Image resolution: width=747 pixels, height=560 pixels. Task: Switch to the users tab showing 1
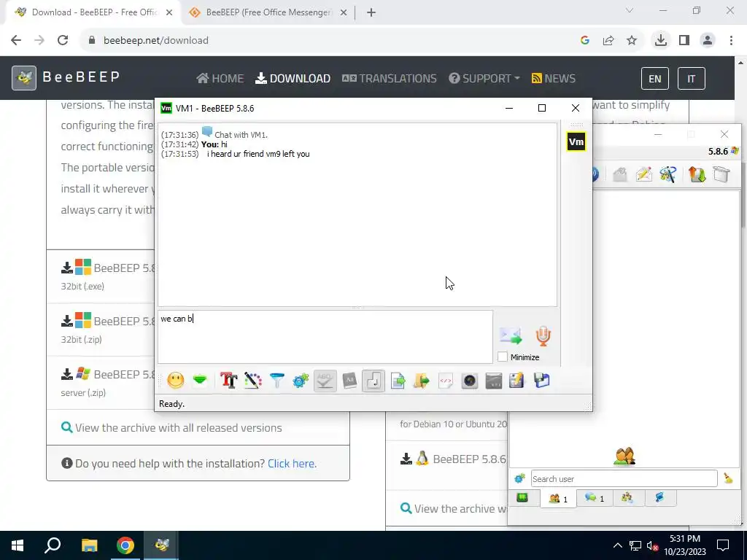click(x=558, y=499)
